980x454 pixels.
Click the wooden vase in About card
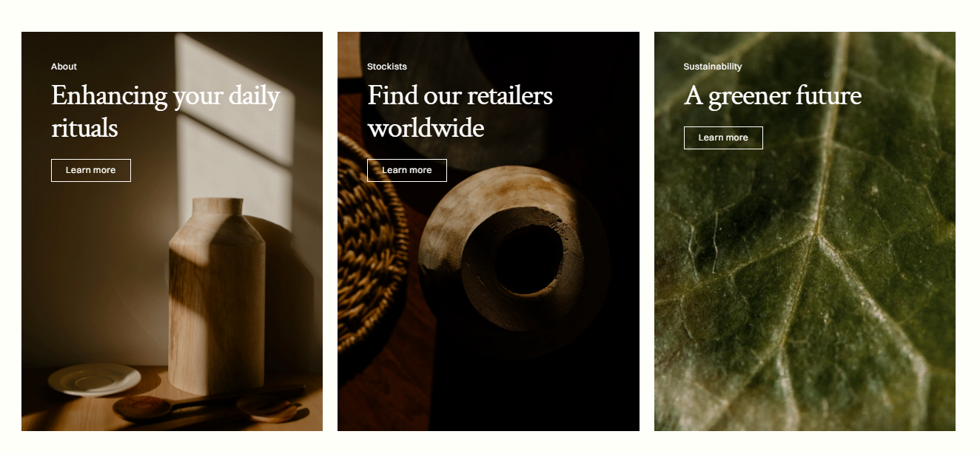click(216, 296)
